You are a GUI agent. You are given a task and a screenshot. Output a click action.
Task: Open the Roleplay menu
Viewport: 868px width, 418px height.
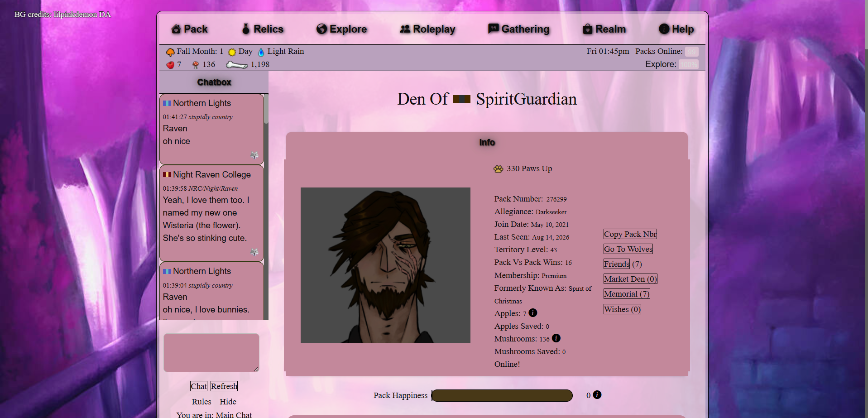pyautogui.click(x=427, y=29)
